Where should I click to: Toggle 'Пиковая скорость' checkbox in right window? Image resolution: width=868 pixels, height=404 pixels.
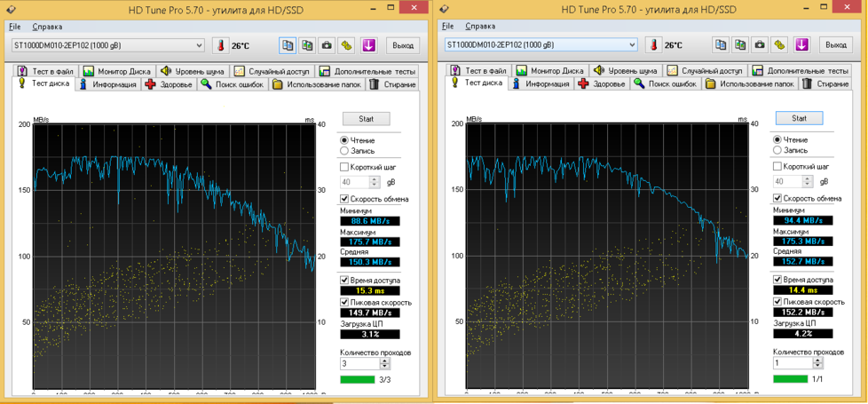(778, 302)
